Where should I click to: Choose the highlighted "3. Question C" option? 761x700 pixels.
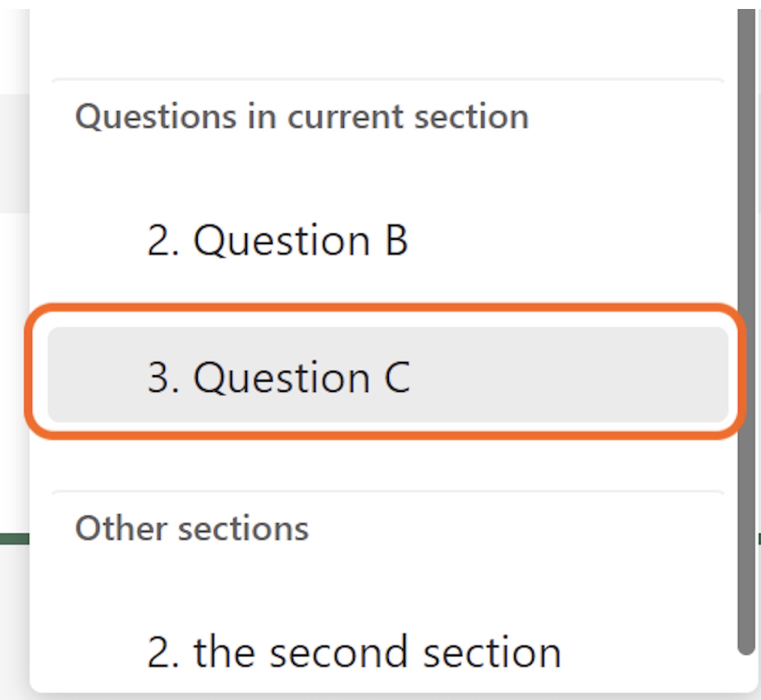[279, 377]
